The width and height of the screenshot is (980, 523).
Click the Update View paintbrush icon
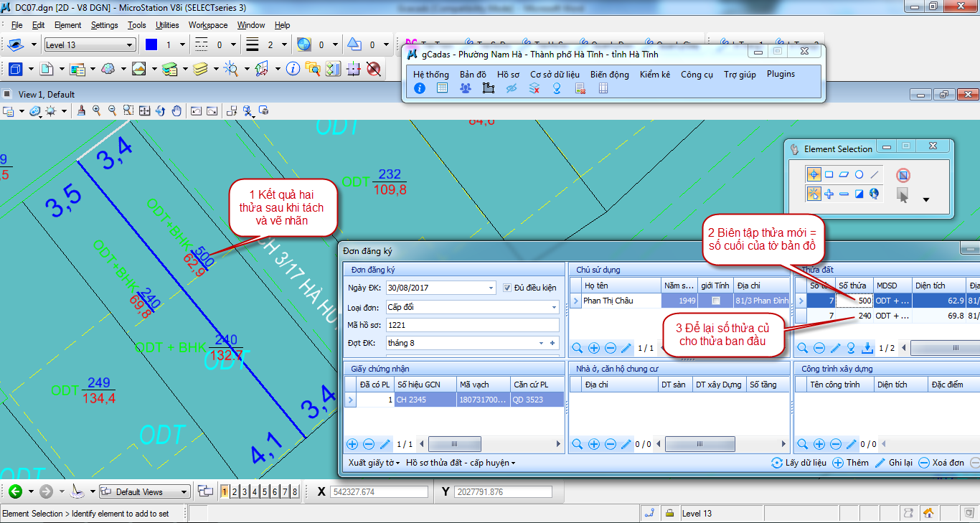click(81, 110)
